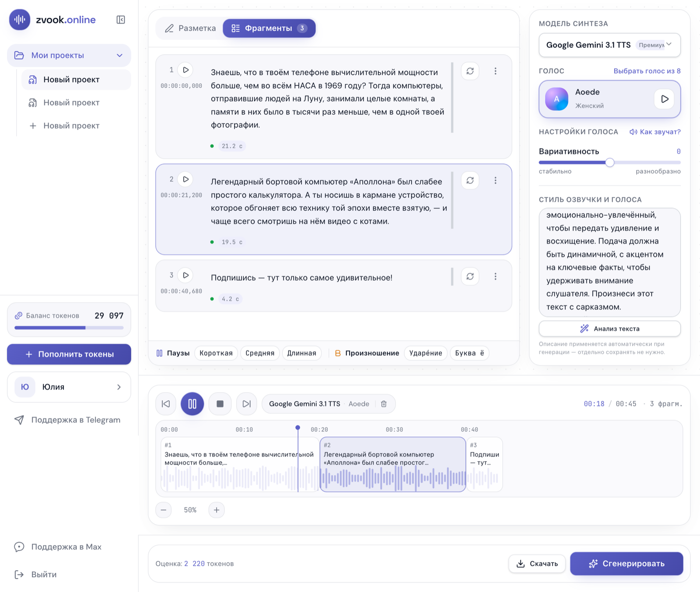The image size is (700, 592).
Task: Click Выбрать голос из 8 link
Action: coord(647,71)
